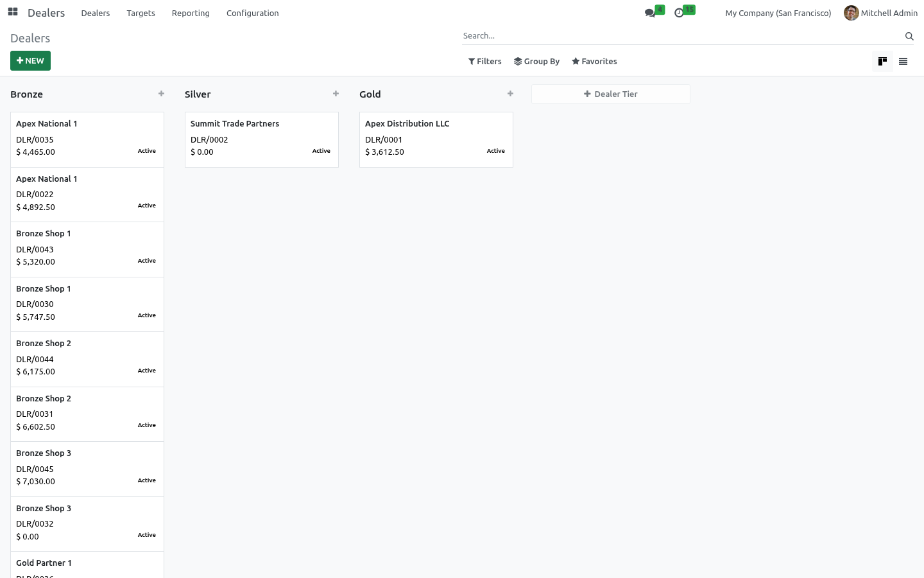
Task: Click amount $ 6,602.50
Action: point(35,427)
